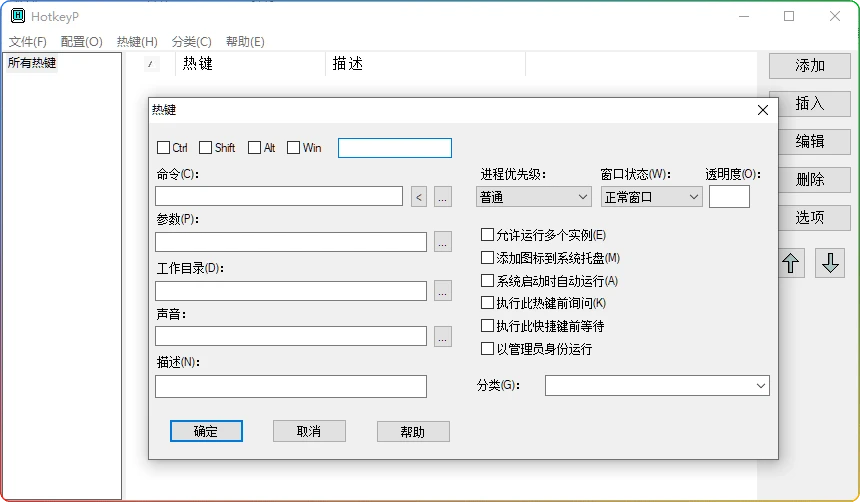Click into the 命令 text field

click(x=279, y=196)
